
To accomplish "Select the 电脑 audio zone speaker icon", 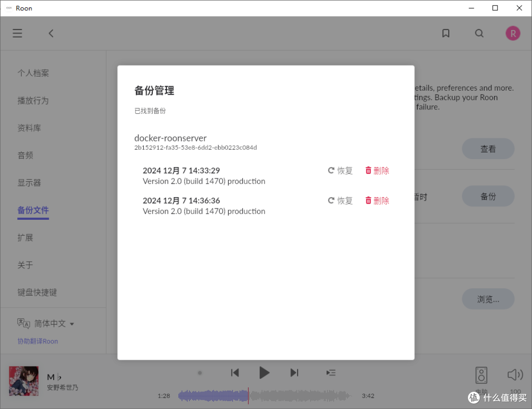I will [x=481, y=375].
